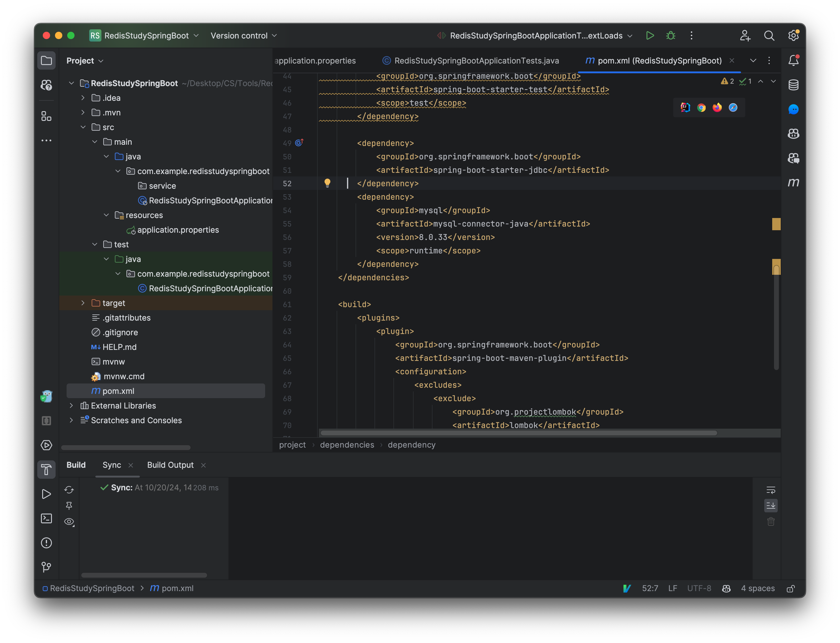Image resolution: width=840 pixels, height=643 pixels.
Task: Rerun the sync with the reload icon in Build panel
Action: pos(69,490)
